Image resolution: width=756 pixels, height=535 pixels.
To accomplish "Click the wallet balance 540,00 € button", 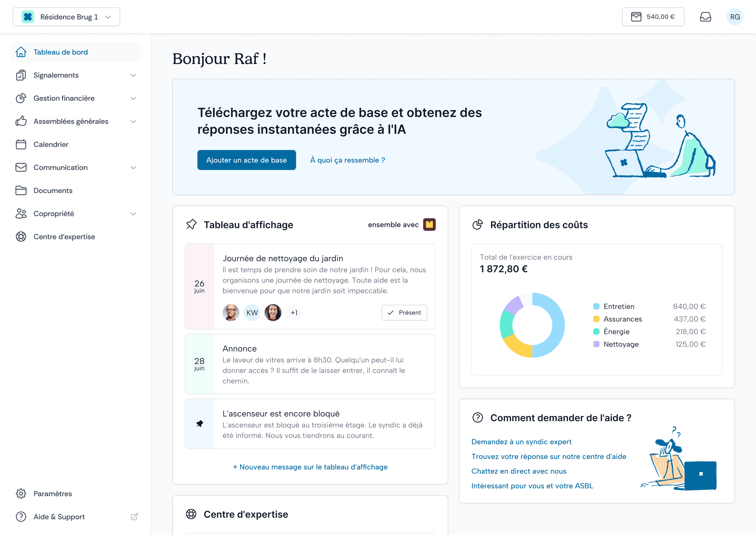I will point(653,17).
